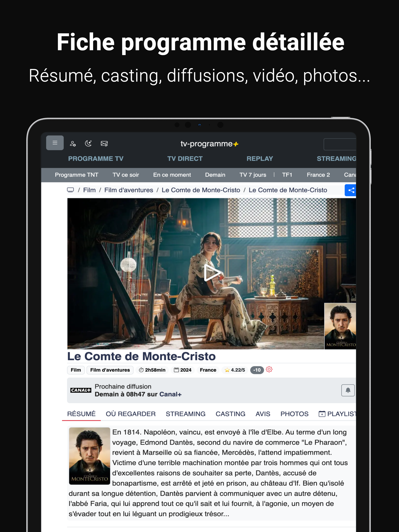Click the Film tag badge
Image resolution: width=399 pixels, height=532 pixels.
tap(76, 370)
